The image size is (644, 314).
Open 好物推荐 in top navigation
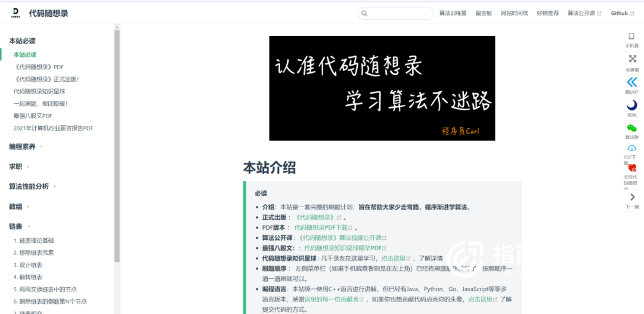pyautogui.click(x=547, y=13)
